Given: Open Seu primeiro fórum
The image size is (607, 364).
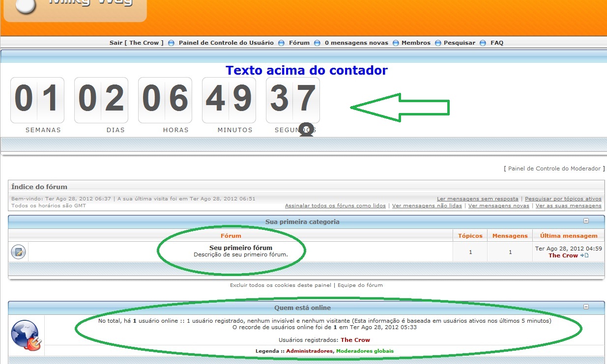Looking at the screenshot, I should click(x=241, y=248).
